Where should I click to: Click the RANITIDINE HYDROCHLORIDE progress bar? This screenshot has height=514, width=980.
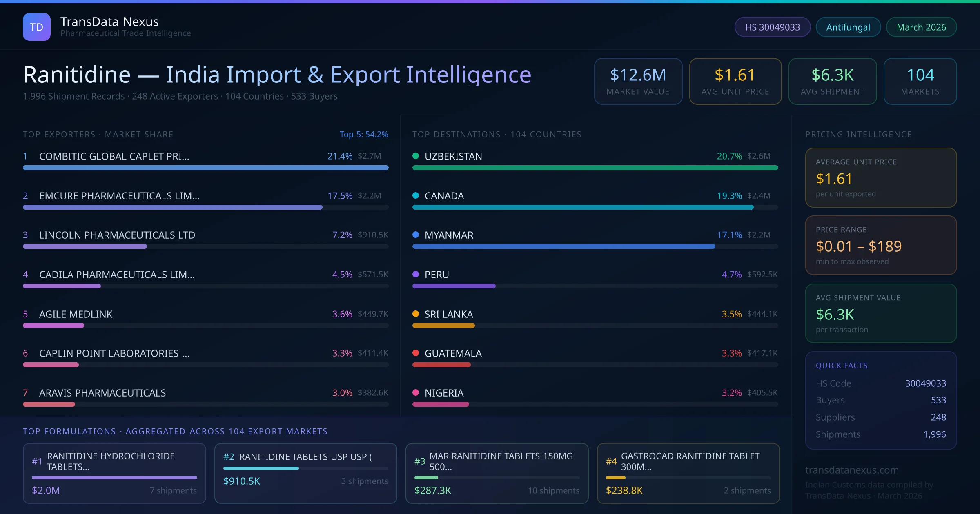click(x=114, y=477)
